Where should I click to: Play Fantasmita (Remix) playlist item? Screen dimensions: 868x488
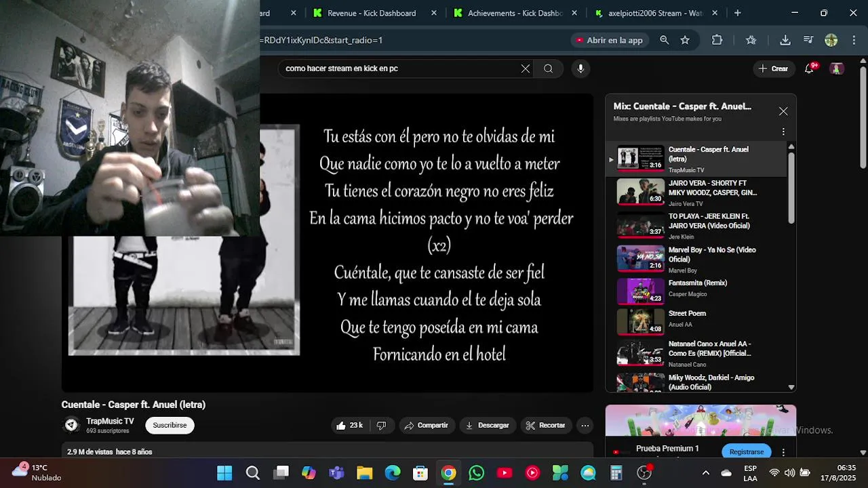coord(696,291)
